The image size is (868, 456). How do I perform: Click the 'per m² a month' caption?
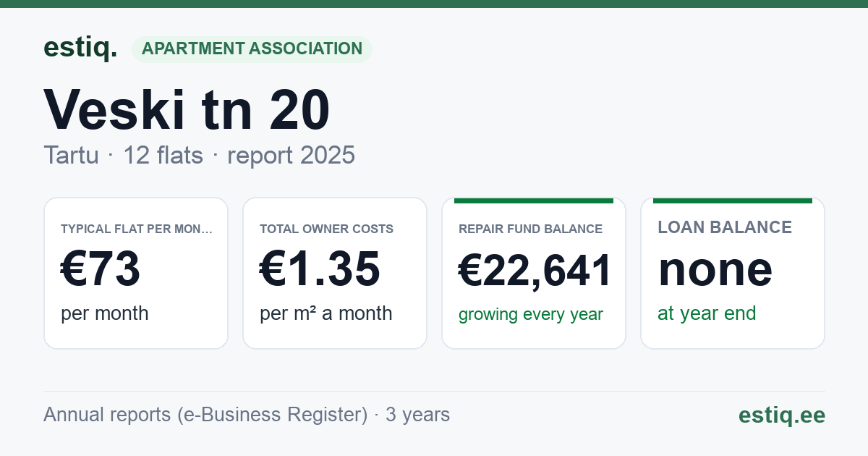(326, 313)
